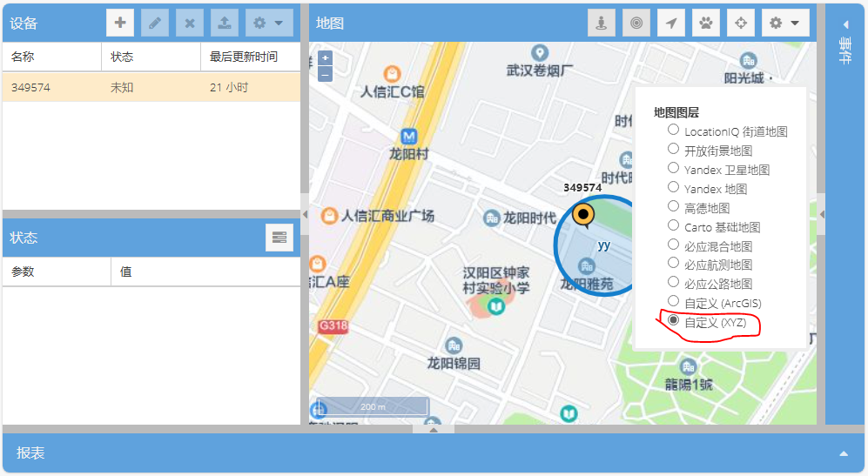Click the 21 小时 last update cell
Image resolution: width=868 pixels, height=476 pixels.
(229, 87)
